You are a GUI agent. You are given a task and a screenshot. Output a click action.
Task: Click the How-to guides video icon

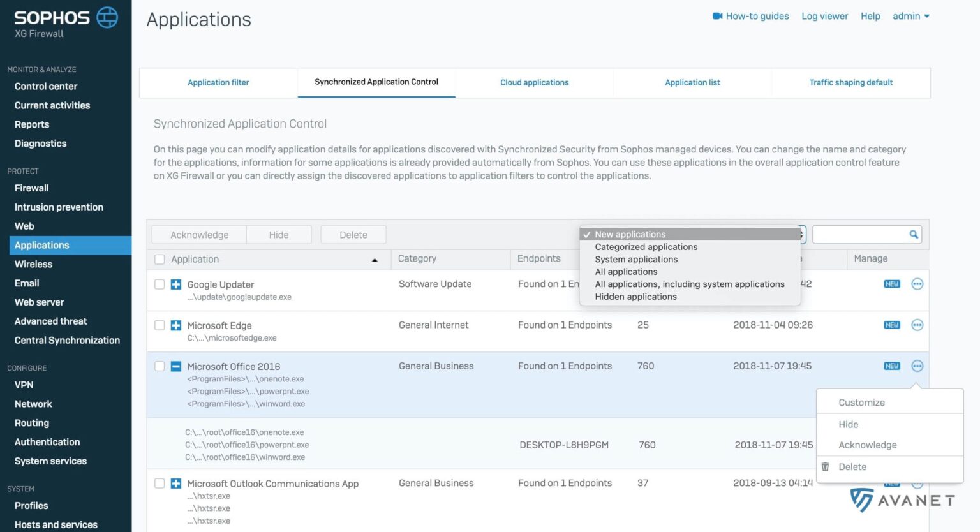(x=718, y=16)
